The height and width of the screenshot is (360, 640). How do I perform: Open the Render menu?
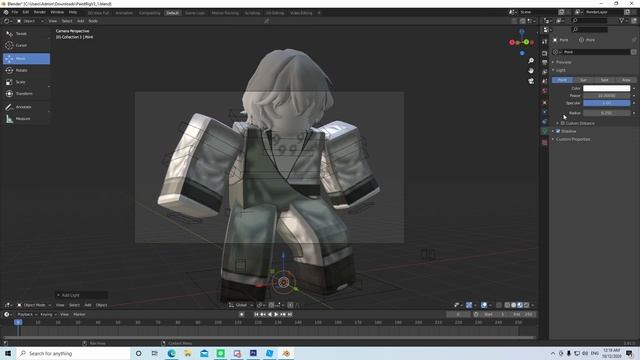click(x=40, y=12)
